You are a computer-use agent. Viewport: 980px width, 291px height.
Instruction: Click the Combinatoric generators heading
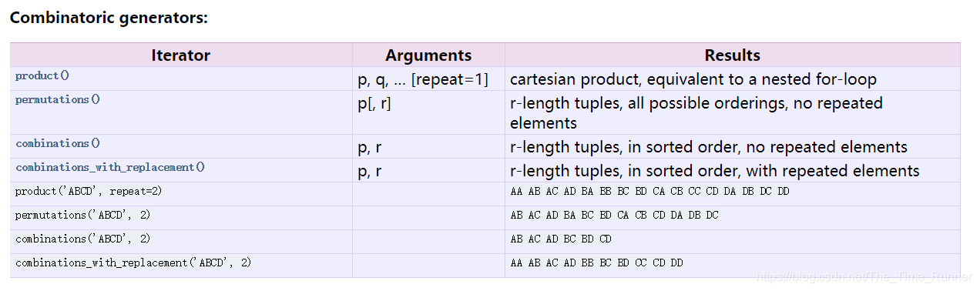tap(109, 17)
